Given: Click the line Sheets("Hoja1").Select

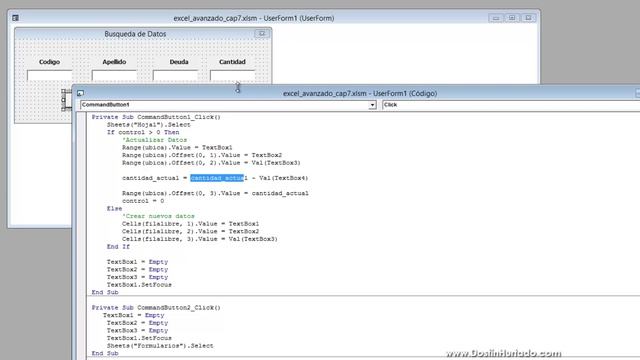Looking at the screenshot, I should (x=149, y=124).
